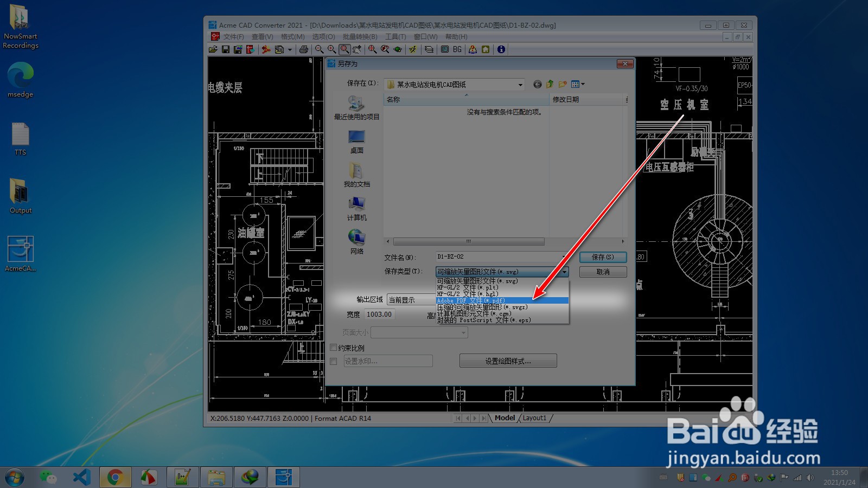Choose 计算机图形元文件 (*.cgm) option
The image size is (868, 488).
[x=502, y=313]
